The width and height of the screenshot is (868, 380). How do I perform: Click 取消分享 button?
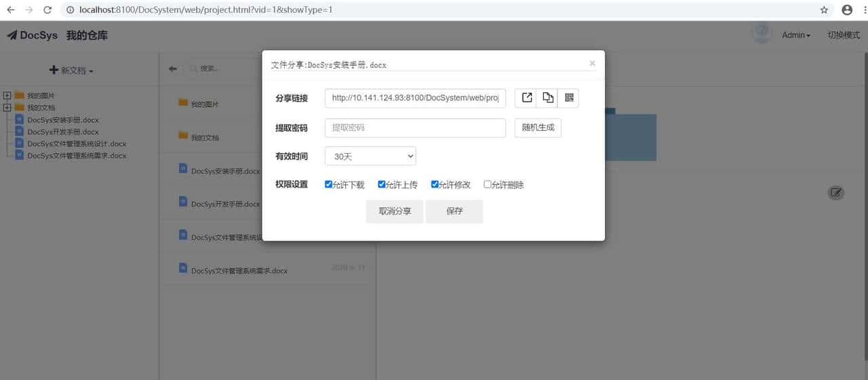click(x=395, y=211)
